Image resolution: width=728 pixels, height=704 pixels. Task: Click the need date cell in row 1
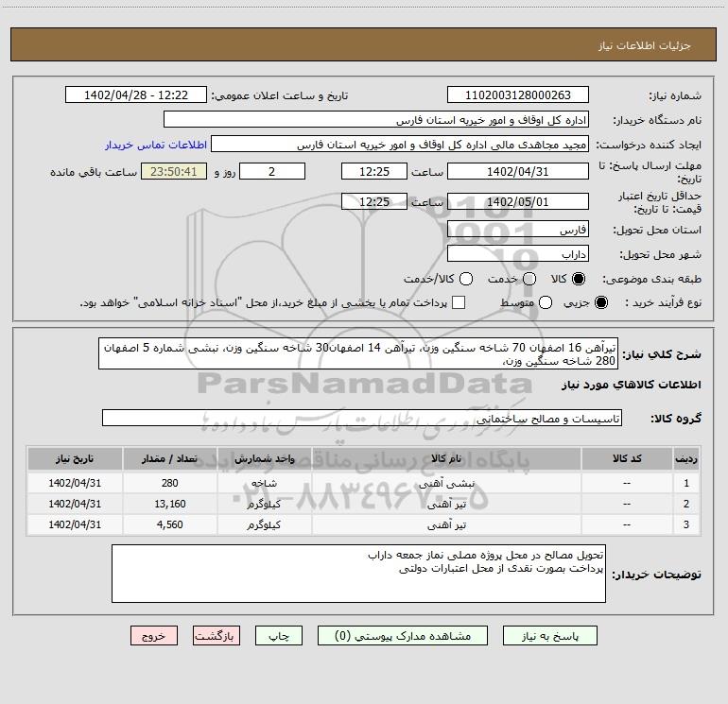click(x=75, y=483)
